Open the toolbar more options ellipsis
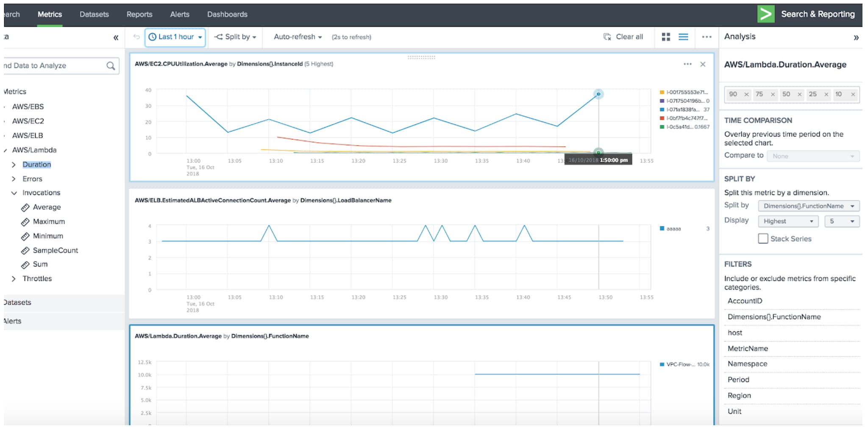Screen dimensions: 868x430 [x=707, y=37]
